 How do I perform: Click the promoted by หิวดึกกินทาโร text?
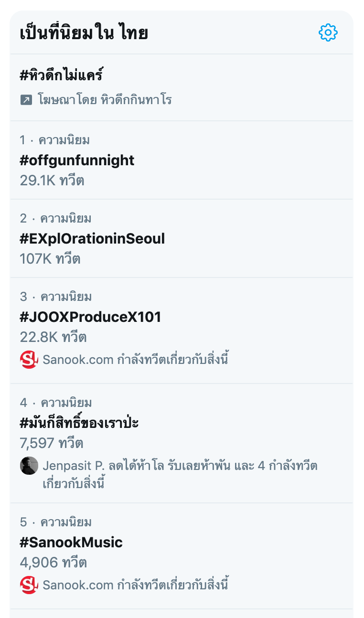point(105,100)
